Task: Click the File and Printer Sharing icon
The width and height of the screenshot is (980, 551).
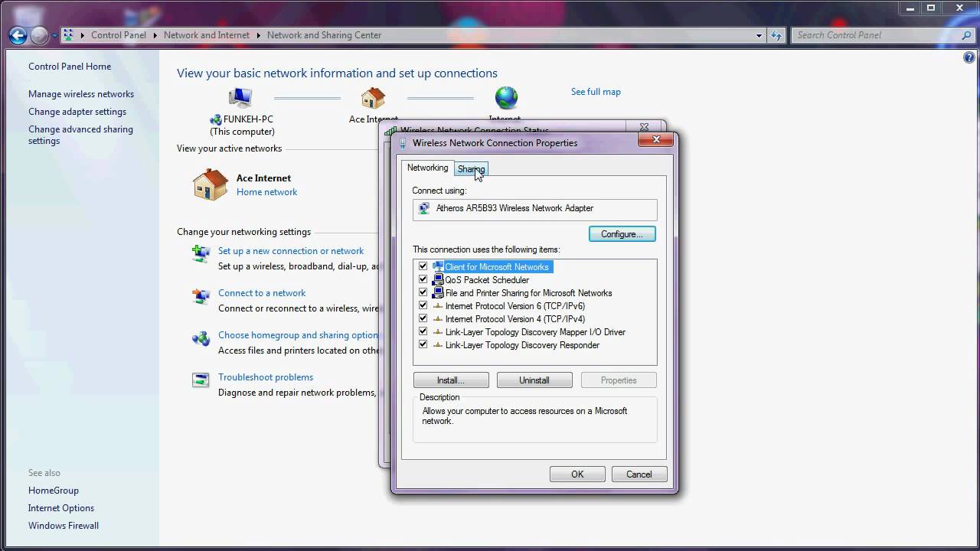Action: [438, 292]
